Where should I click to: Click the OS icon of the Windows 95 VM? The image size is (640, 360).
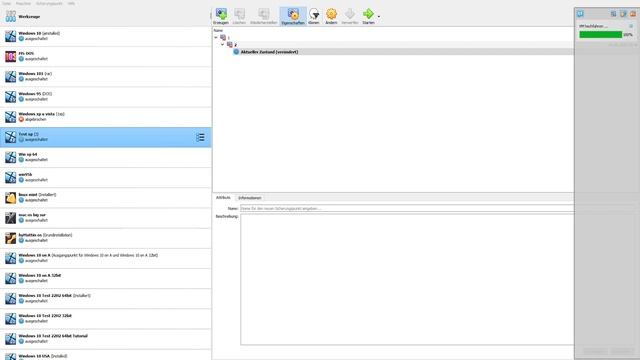tap(11, 97)
